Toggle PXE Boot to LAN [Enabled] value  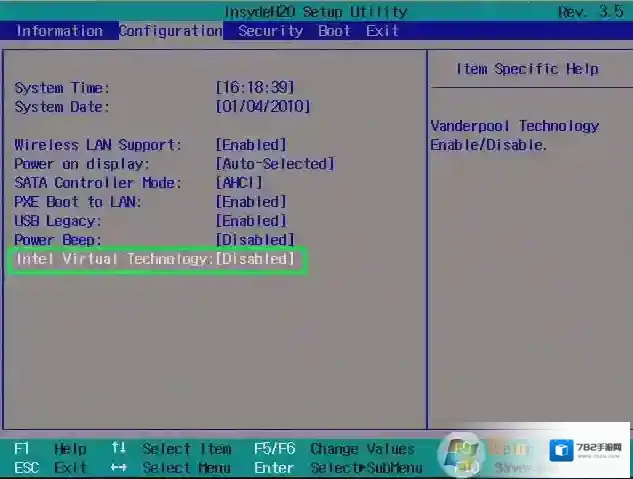[251, 202]
